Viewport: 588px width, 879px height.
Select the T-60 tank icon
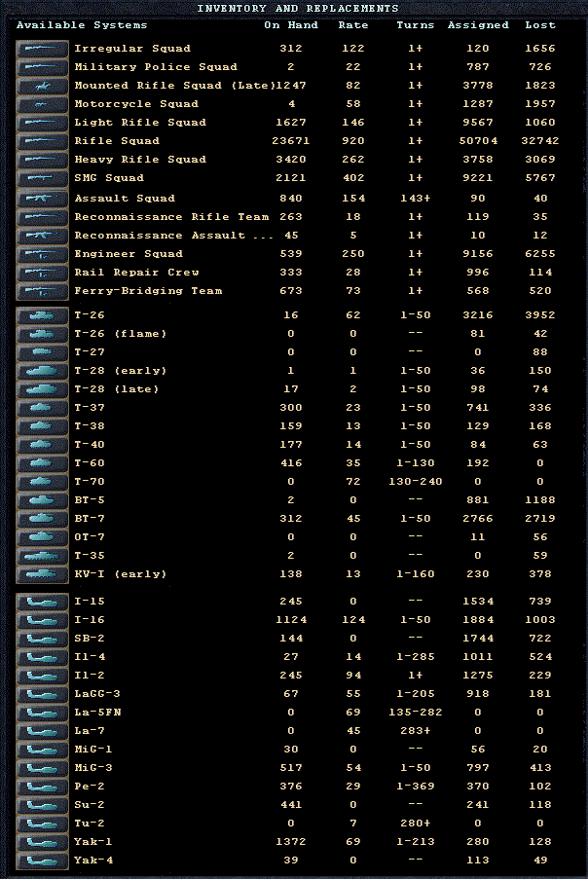point(42,463)
